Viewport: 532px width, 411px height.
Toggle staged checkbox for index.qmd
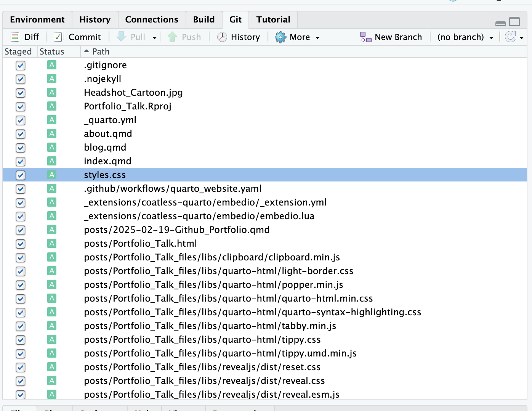[x=21, y=162]
